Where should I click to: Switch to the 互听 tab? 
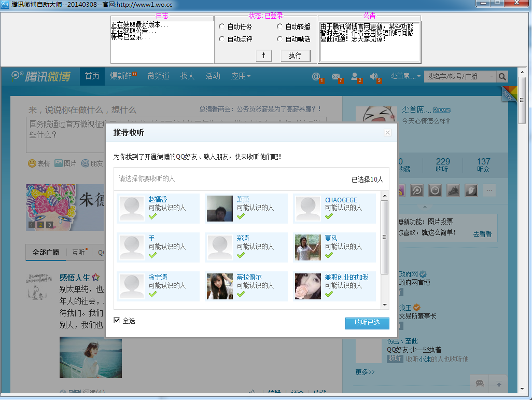point(78,252)
